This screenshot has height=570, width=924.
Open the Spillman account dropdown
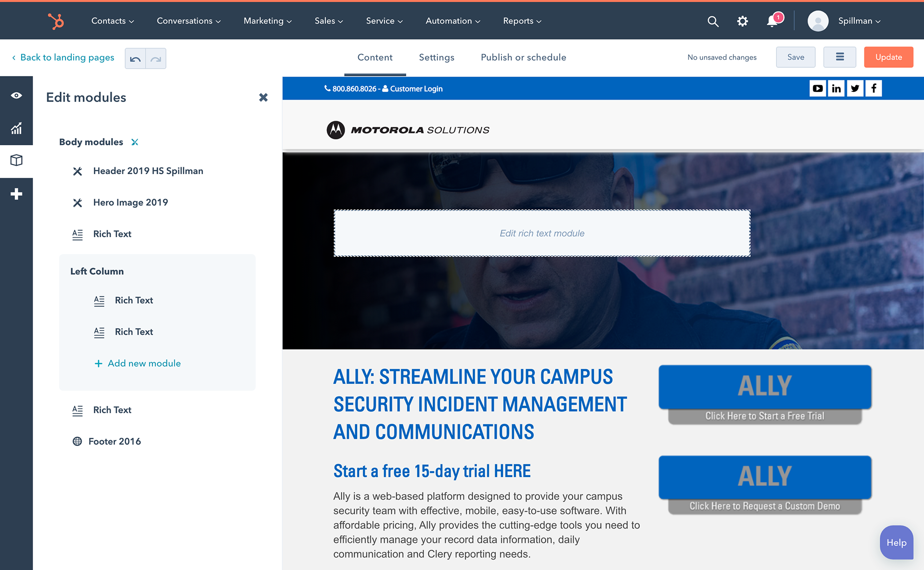(x=859, y=21)
